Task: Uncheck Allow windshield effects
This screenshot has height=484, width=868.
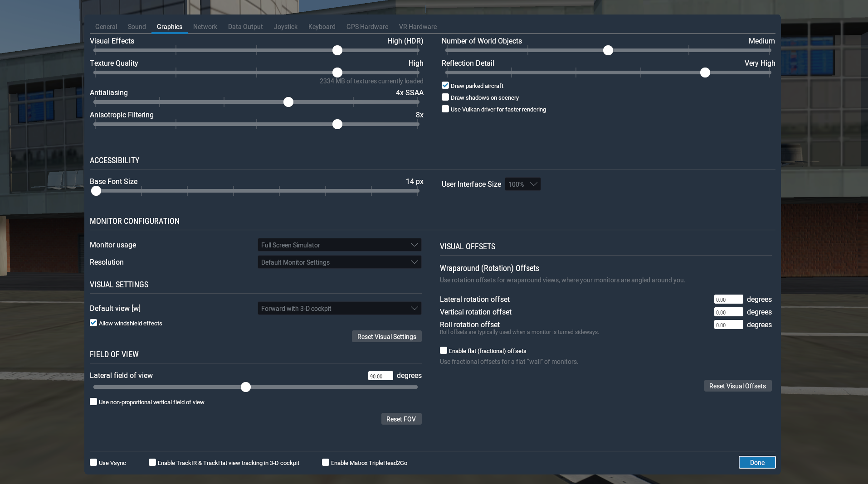Action: 93,323
